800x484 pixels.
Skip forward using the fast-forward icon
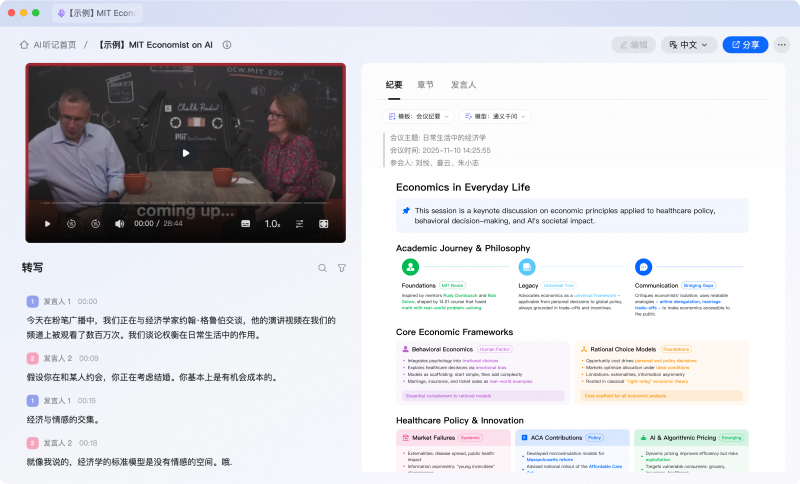(x=96, y=224)
